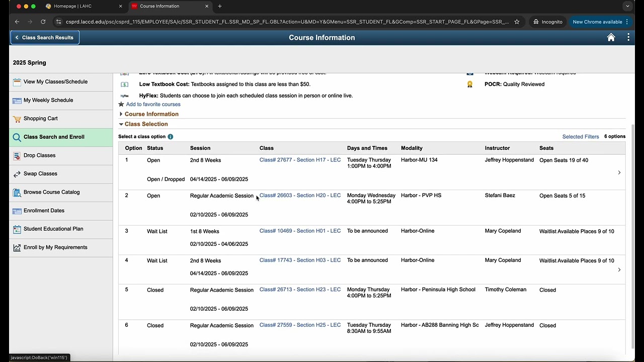Open My Weekly Schedule menu item
This screenshot has width=644, height=362.
61,100
